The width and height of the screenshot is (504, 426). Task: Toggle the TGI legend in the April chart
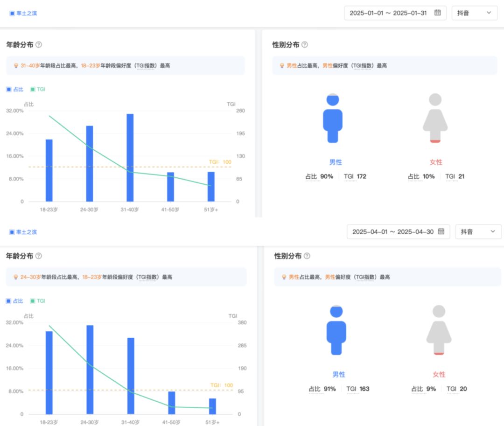[x=38, y=301]
